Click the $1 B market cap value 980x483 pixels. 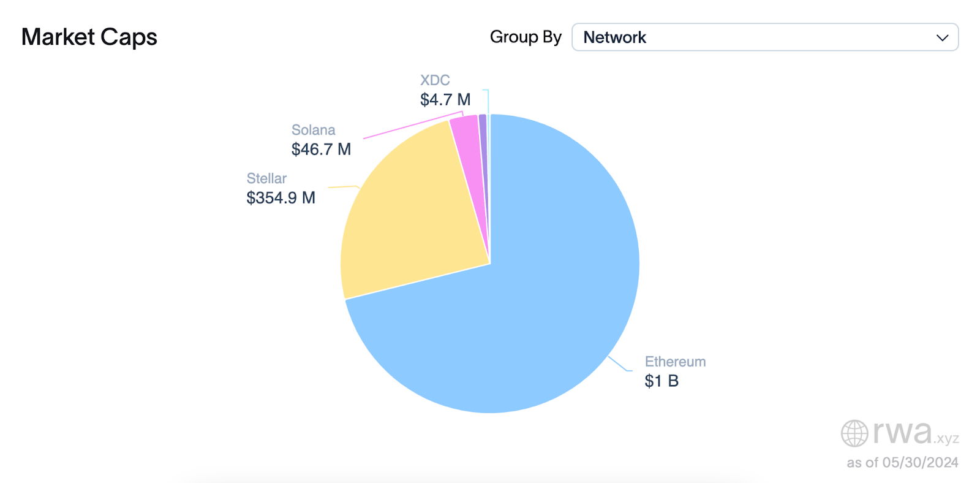[661, 381]
